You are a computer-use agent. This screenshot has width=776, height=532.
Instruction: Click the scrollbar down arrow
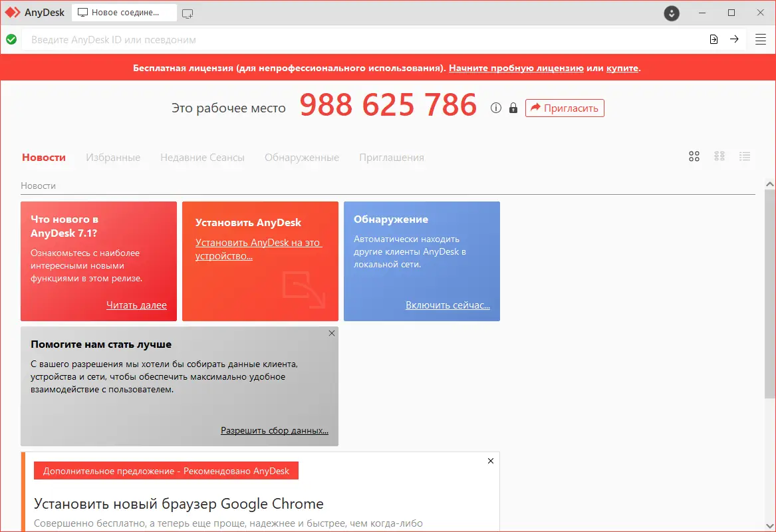tap(769, 525)
